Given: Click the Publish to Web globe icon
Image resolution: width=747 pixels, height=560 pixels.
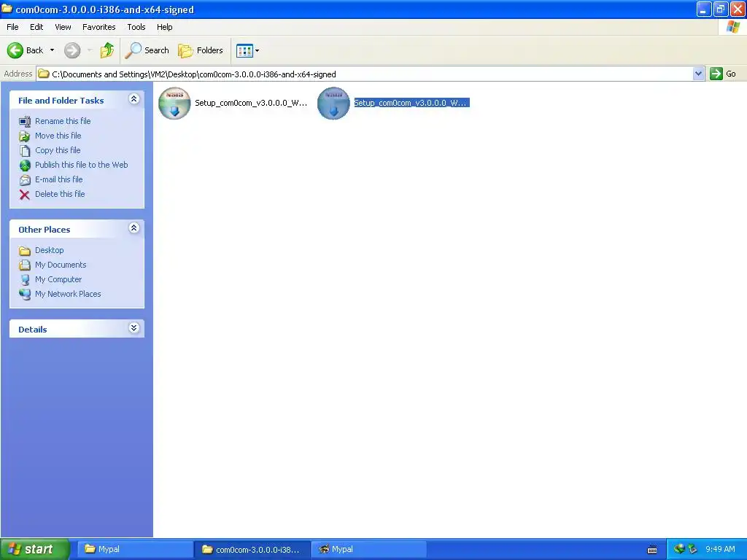Looking at the screenshot, I should 25,166.
